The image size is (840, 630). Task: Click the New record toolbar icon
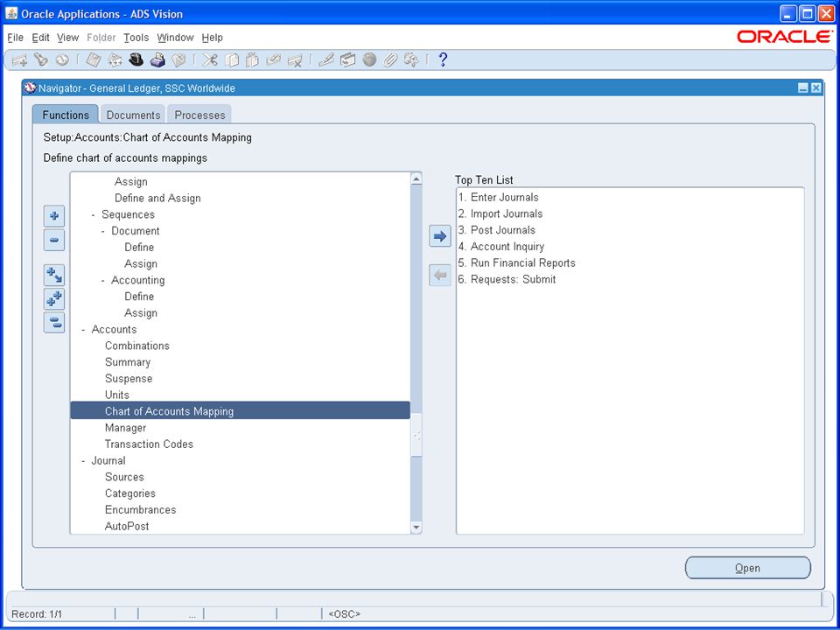click(20, 60)
